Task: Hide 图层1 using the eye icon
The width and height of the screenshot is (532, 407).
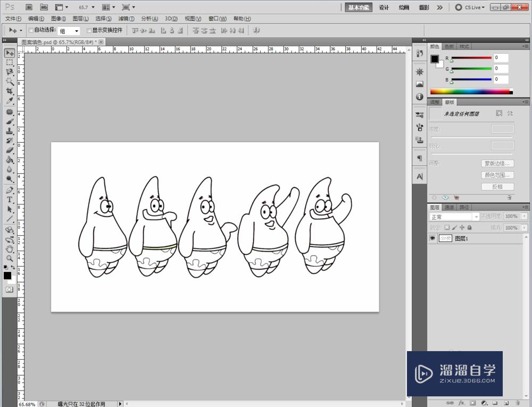Action: [x=432, y=239]
